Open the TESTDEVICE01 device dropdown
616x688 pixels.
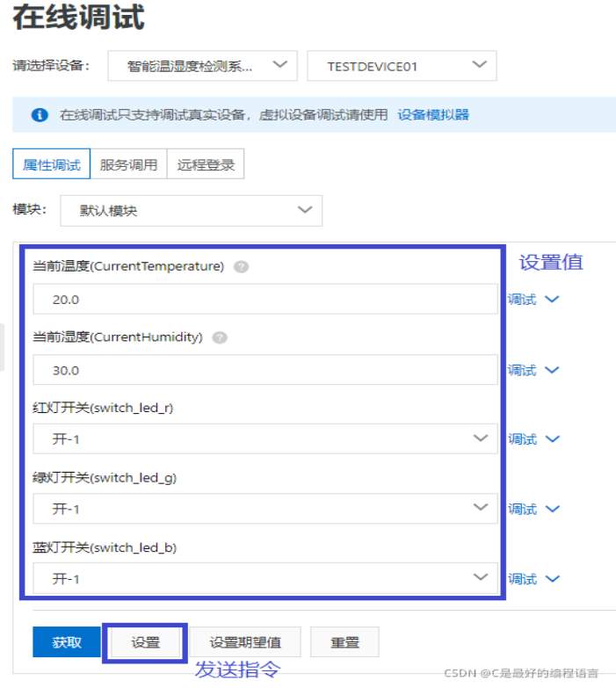402,66
